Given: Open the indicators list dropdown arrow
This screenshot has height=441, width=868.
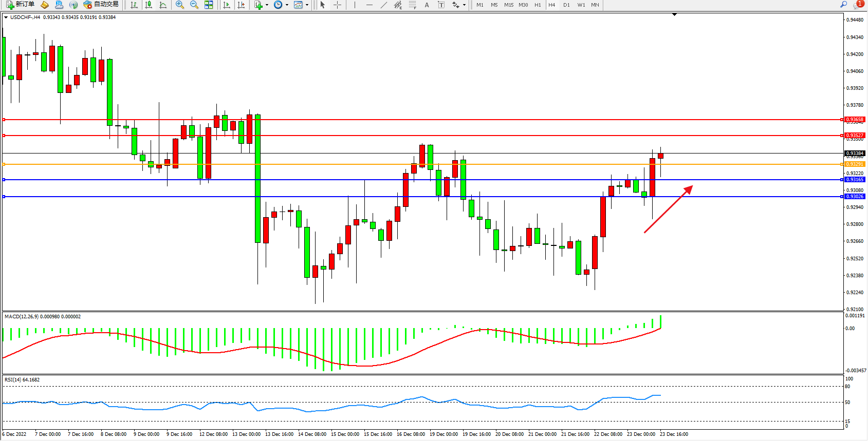Looking at the screenshot, I should [x=267, y=5].
